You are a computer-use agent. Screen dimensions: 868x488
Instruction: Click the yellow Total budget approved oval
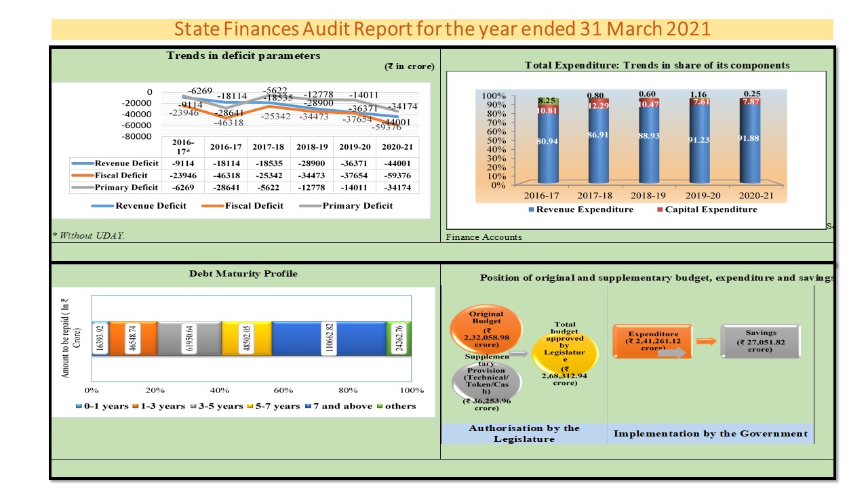coord(566,353)
